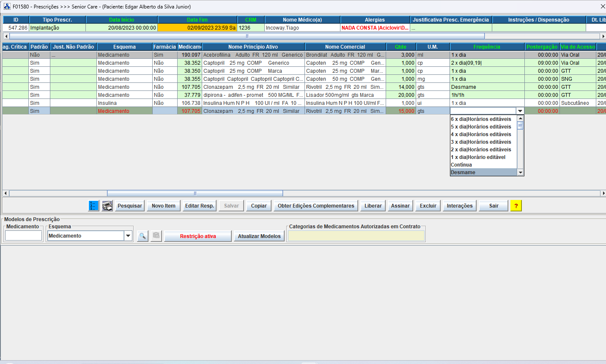Select '6 x dia|Horários editáveis' option
The width and height of the screenshot is (606, 364).
coord(481,119)
